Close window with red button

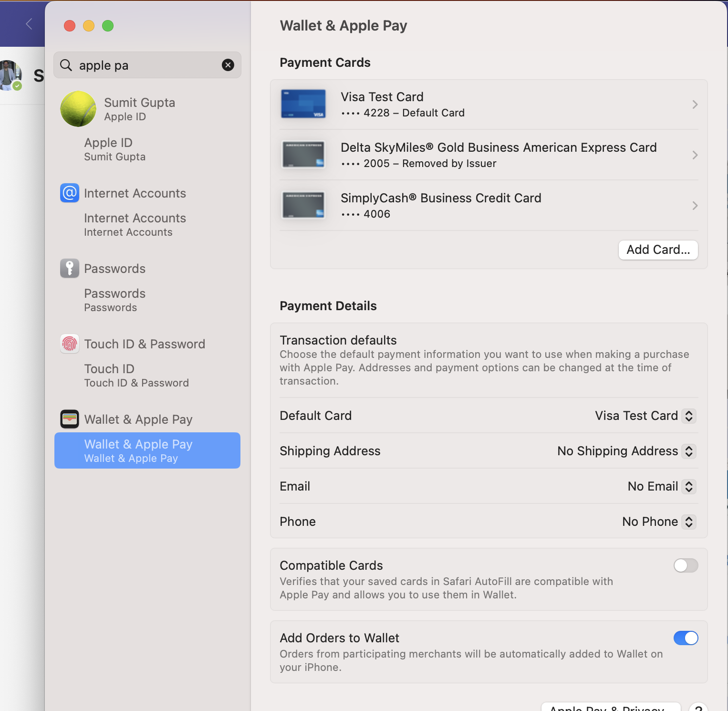[x=70, y=26]
